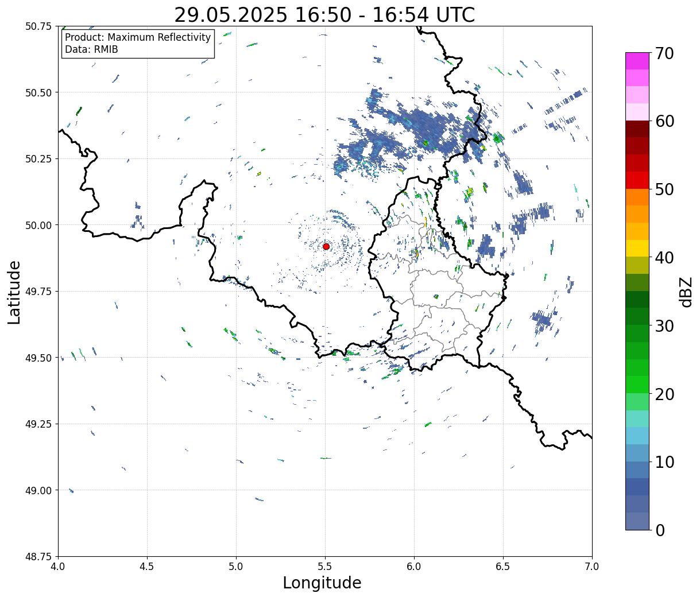Click the light blue colorbar swatch above 10

[637, 453]
